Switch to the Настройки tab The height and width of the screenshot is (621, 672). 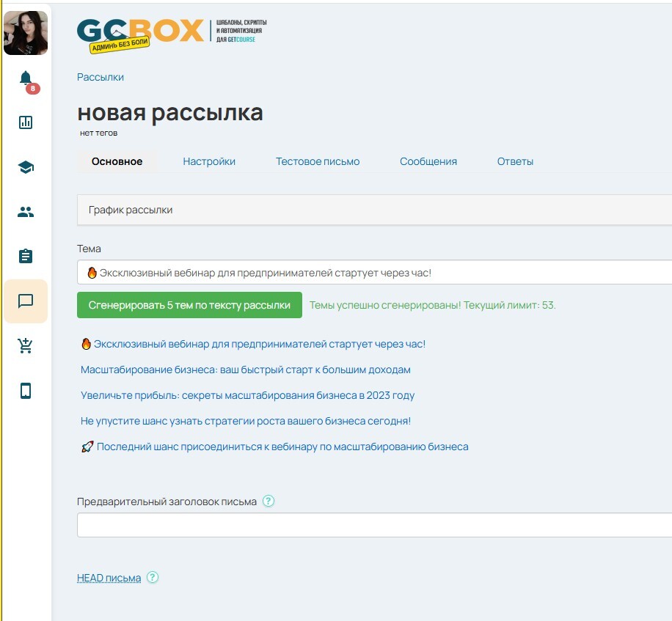(209, 161)
